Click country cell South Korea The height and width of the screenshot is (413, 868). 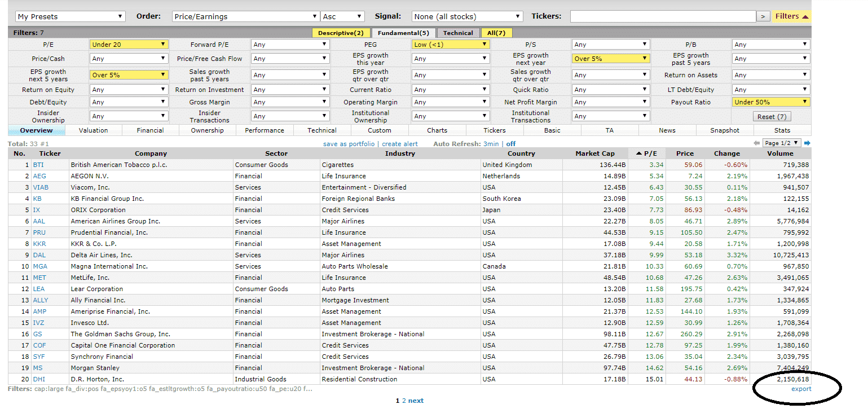point(501,199)
